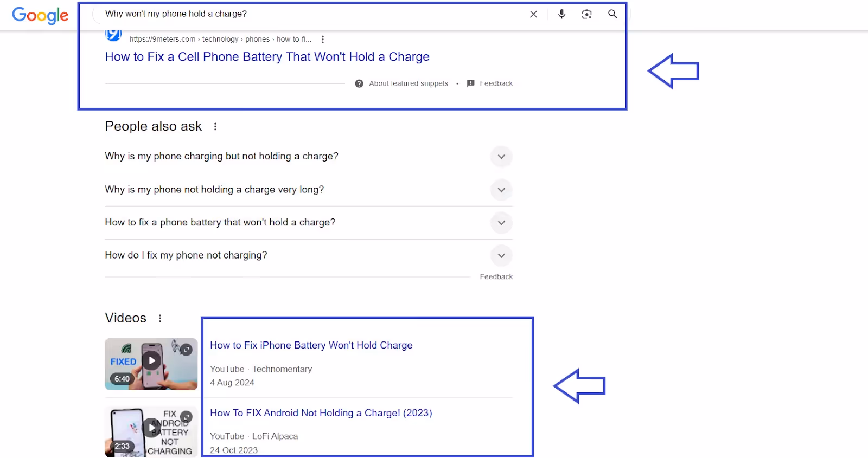The height and width of the screenshot is (458, 868).
Task: Click the 'People also ask' heading
Action: click(x=154, y=126)
